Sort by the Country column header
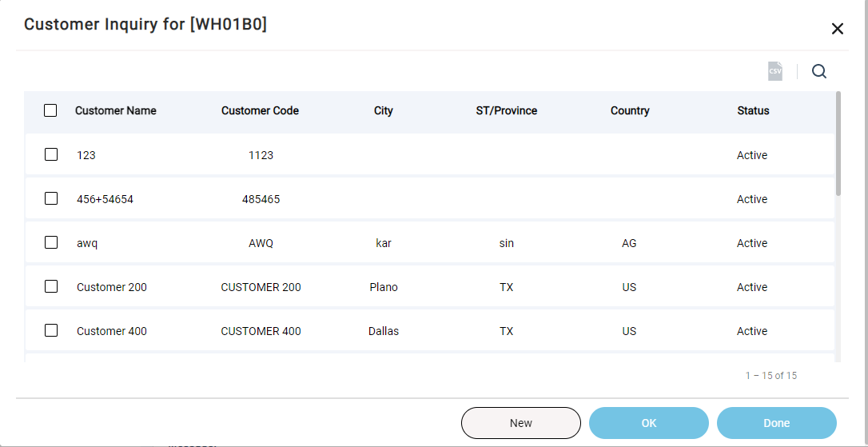Viewport: 868px width, 447px height. 630,111
